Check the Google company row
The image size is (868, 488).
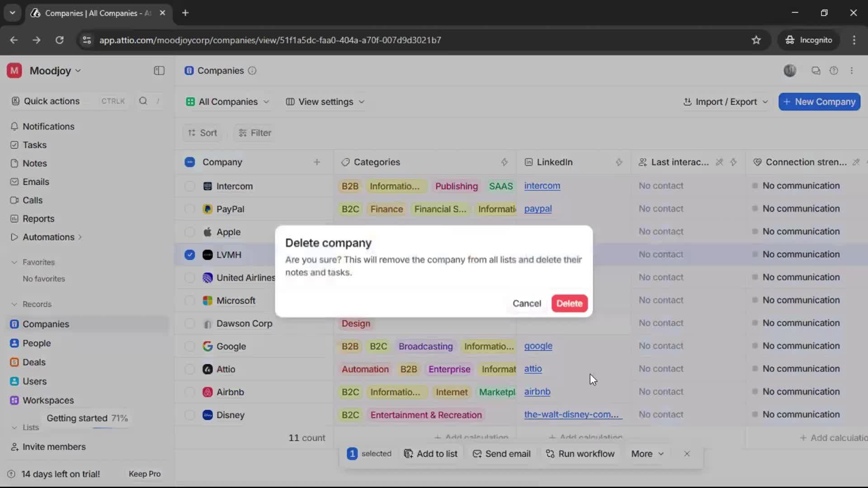[x=189, y=347]
